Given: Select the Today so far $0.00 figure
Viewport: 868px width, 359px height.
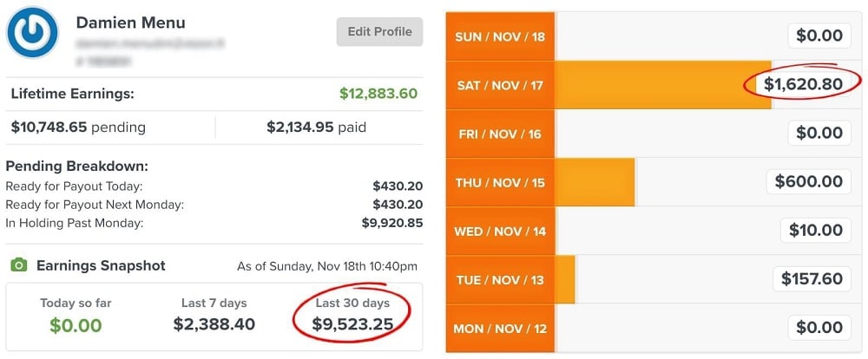Looking at the screenshot, I should [76, 324].
